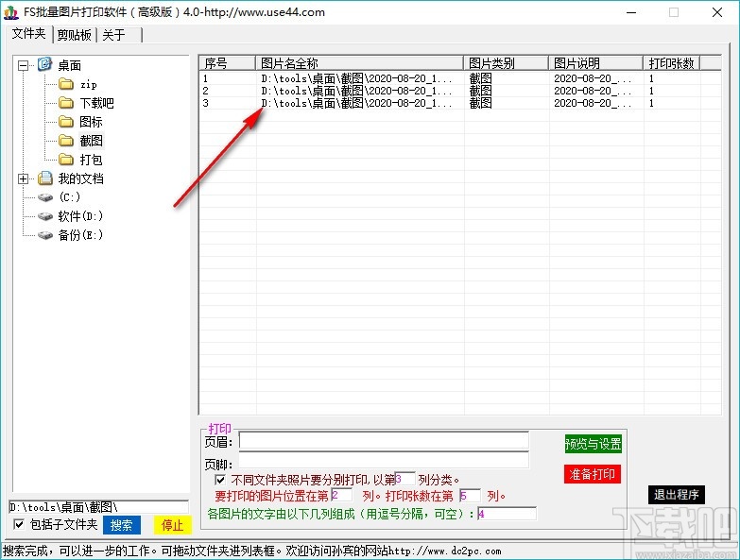
Task: Click the folder path field D:\tools\桌面\截图\
Action: 98,507
